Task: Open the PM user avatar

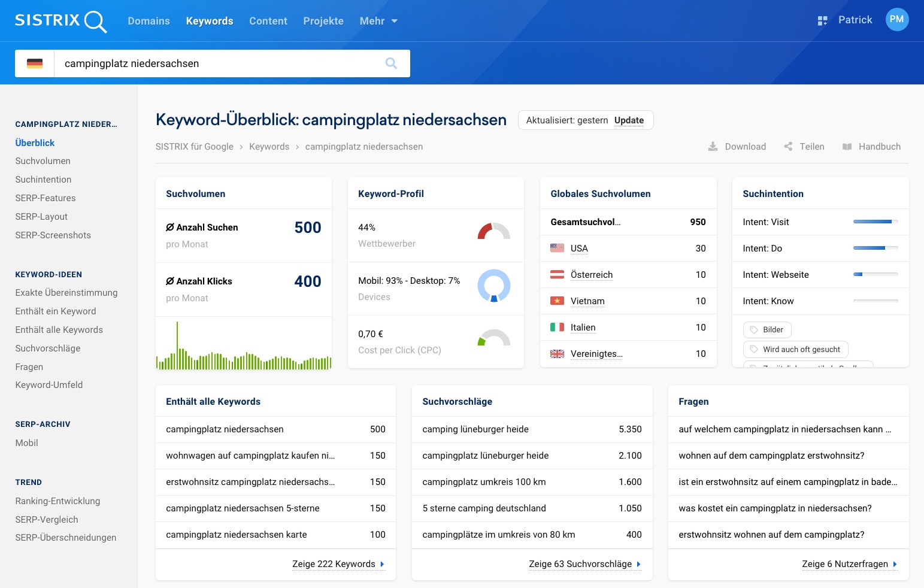Action: point(896,20)
